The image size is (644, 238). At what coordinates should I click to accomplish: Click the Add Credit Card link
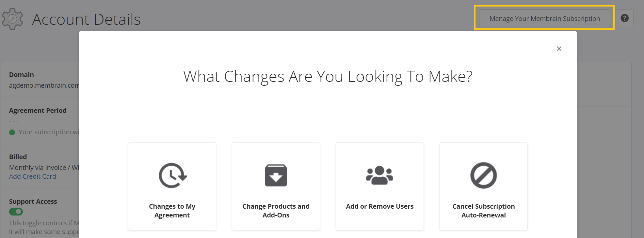point(33,176)
